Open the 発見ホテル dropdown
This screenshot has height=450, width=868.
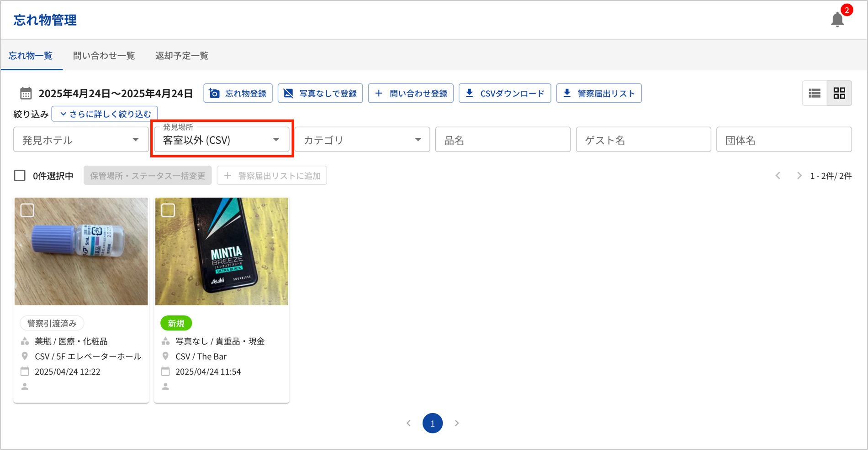[x=81, y=140]
